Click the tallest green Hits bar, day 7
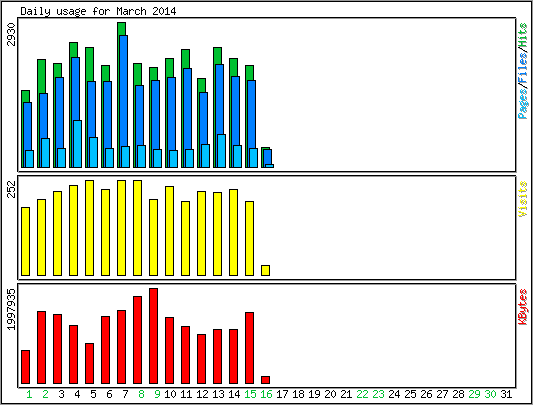The image size is (533, 405). [x=122, y=29]
